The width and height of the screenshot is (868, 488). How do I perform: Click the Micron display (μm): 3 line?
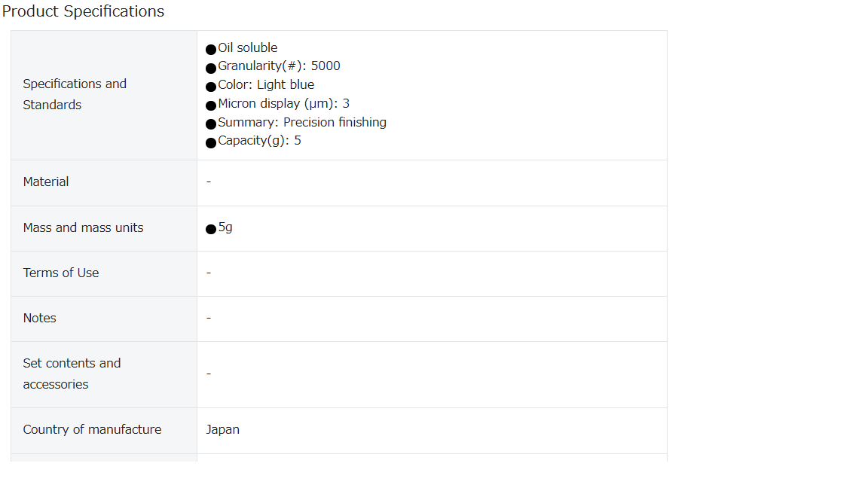click(x=284, y=103)
